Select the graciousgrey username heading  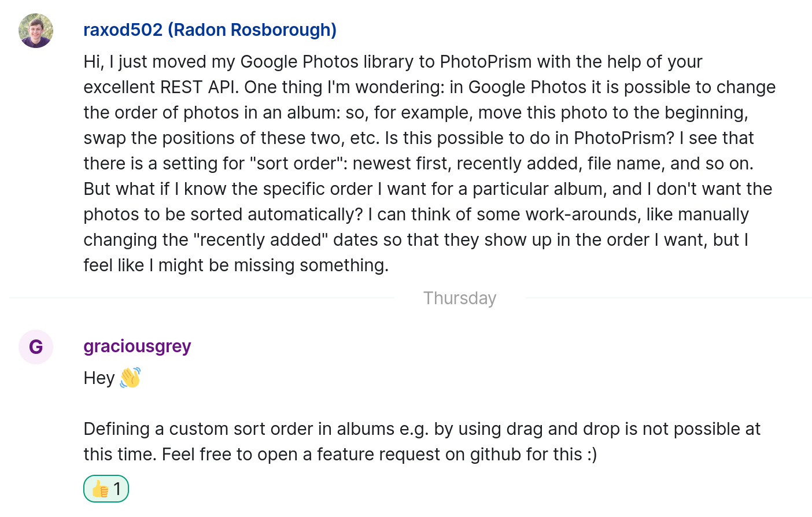point(137,346)
